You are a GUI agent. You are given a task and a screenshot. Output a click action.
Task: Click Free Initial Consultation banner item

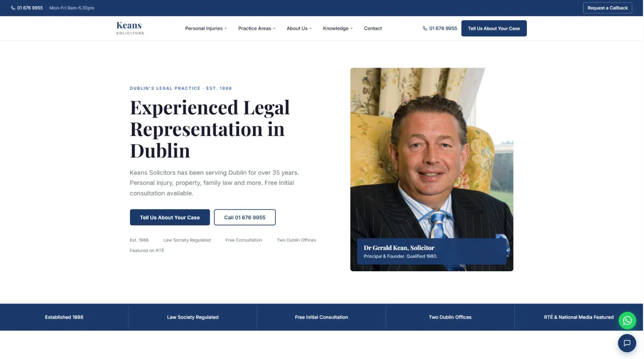coord(321,317)
